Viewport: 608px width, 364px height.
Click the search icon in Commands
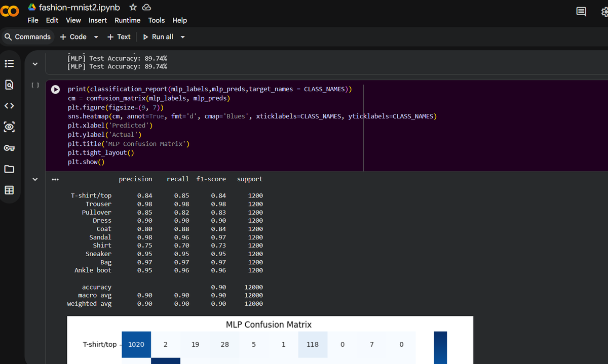tap(8, 37)
